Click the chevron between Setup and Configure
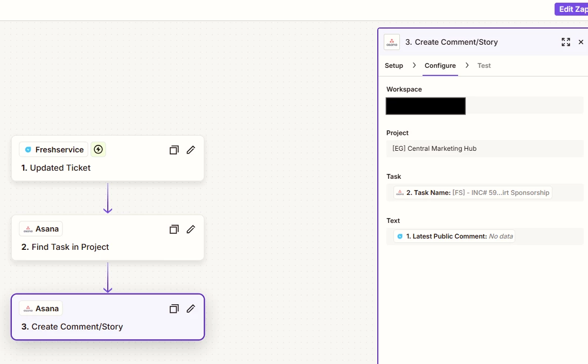This screenshot has height=364, width=588. pyautogui.click(x=414, y=65)
